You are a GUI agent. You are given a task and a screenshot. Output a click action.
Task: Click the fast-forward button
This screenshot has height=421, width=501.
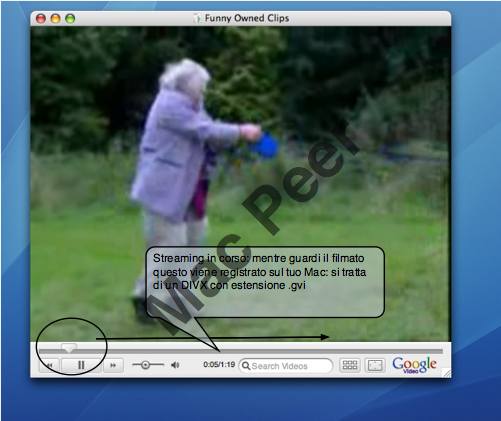(113, 365)
